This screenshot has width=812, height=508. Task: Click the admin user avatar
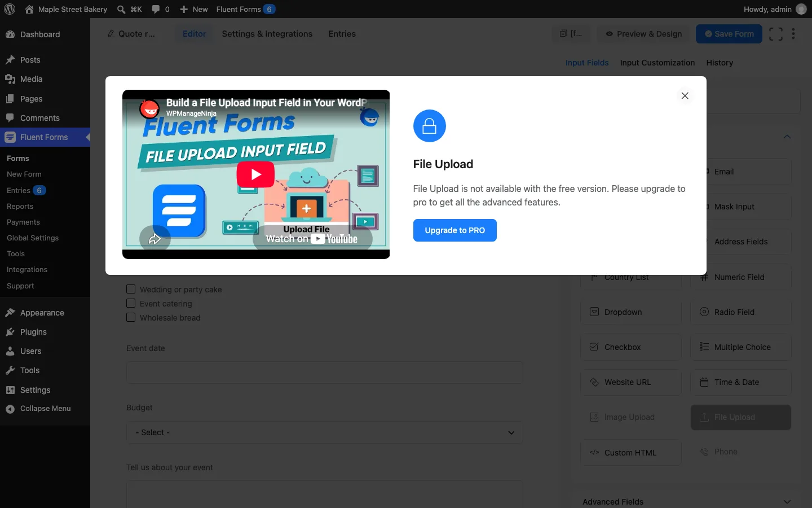[x=801, y=9]
